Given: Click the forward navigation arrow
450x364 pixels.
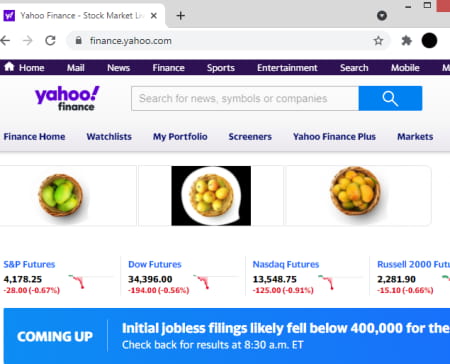Looking at the screenshot, I should tap(28, 41).
